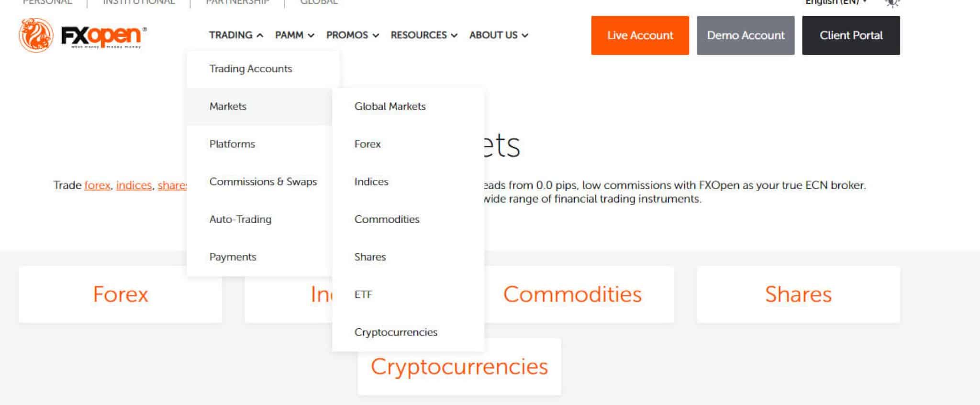This screenshot has height=405, width=980.
Task: Select Platforms in the dropdown menu
Action: (232, 143)
